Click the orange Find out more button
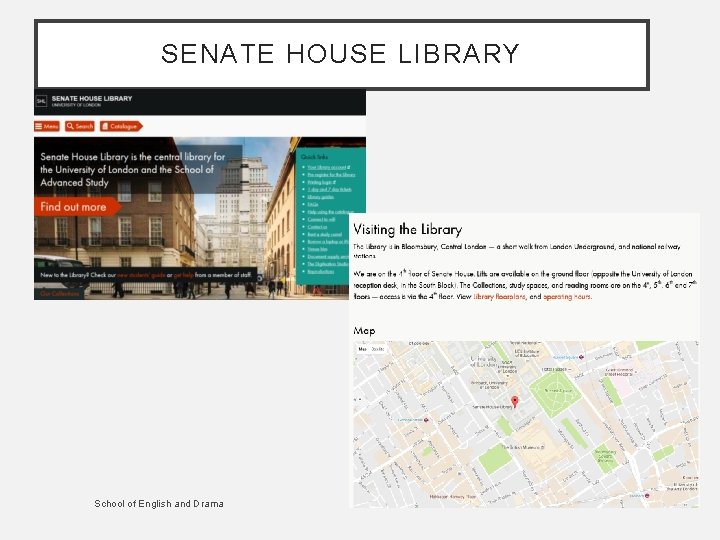 click(76, 207)
